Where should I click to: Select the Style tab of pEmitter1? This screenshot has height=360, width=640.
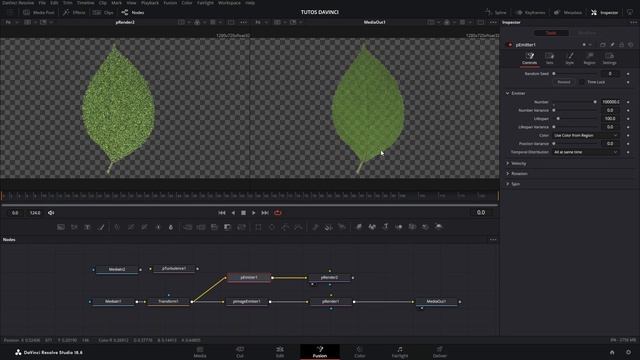click(569, 58)
